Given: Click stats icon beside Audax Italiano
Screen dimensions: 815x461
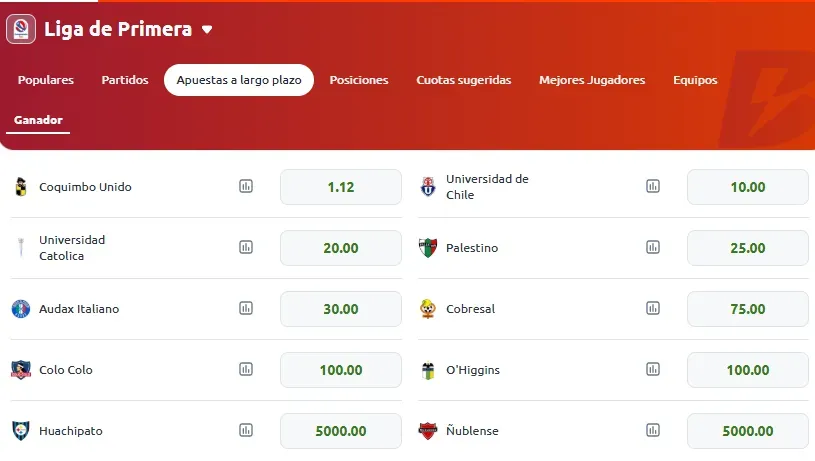Looking at the screenshot, I should (x=246, y=308).
